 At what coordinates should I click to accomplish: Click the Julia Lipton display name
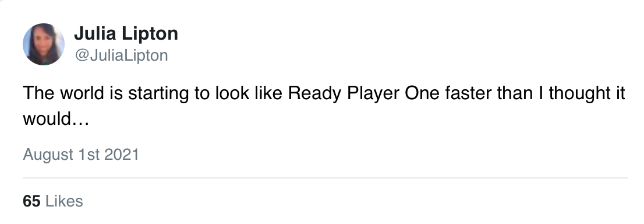(126, 34)
